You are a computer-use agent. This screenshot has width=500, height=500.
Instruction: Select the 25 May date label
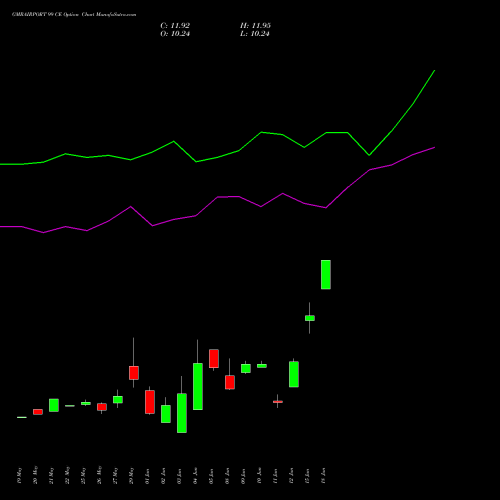83,476
